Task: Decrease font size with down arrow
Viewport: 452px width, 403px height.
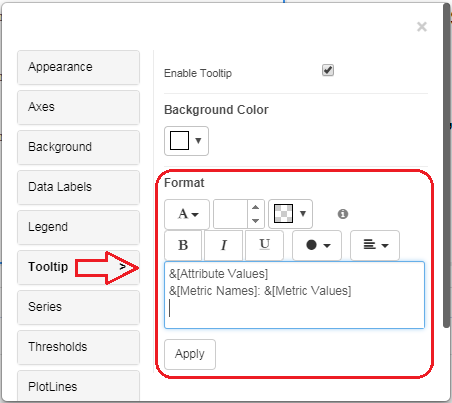Action: click(x=256, y=221)
